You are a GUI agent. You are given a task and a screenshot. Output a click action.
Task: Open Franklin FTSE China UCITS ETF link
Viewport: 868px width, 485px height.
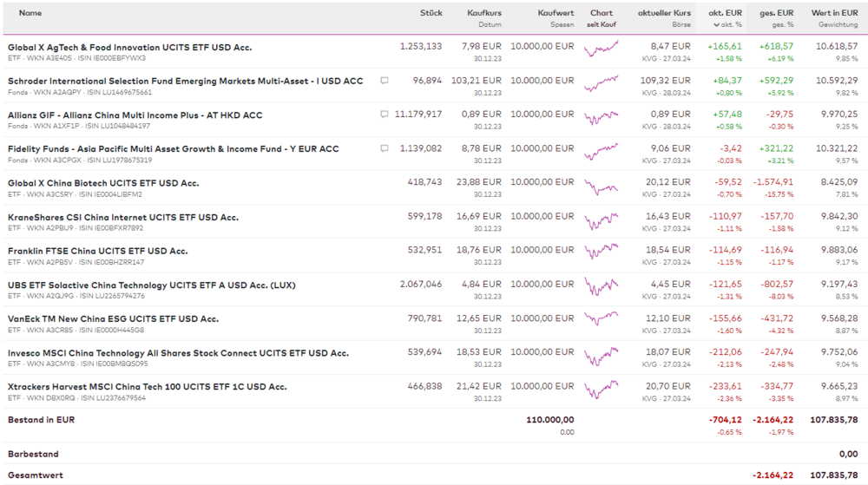(x=97, y=251)
